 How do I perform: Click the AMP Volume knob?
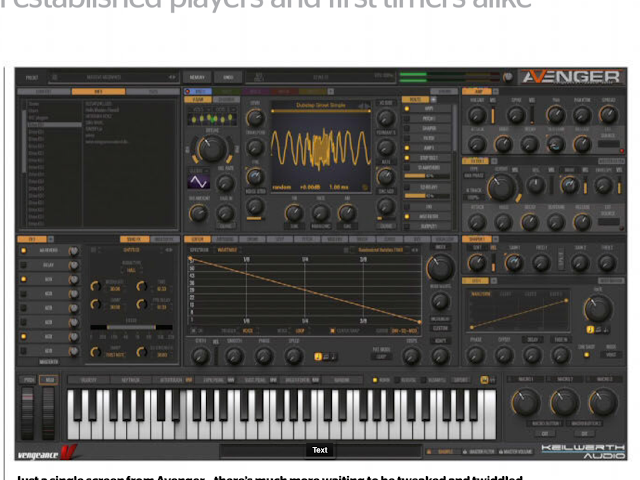coord(477,116)
